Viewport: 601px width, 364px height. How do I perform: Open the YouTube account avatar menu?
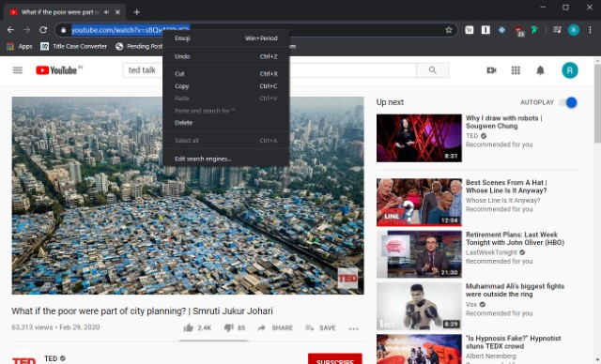(x=570, y=70)
